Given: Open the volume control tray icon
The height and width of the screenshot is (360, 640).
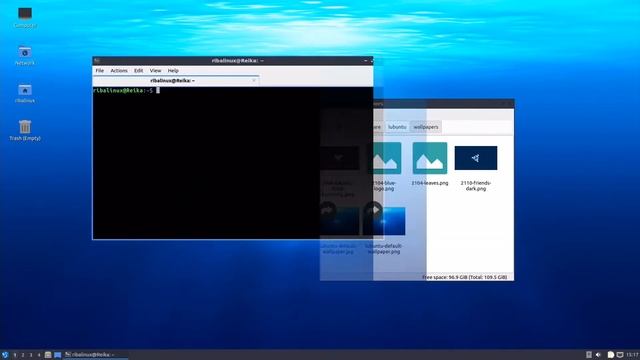Looking at the screenshot, I should pos(598,355).
